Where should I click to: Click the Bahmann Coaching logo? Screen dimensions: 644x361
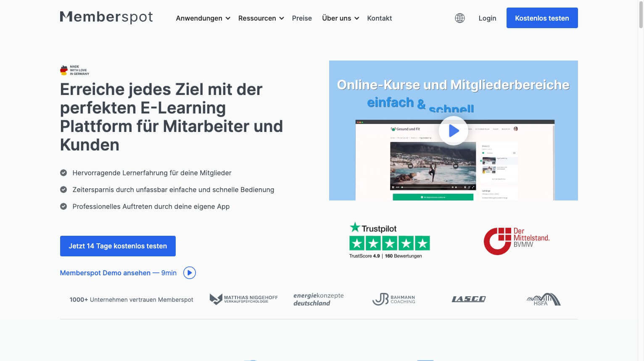(x=394, y=299)
